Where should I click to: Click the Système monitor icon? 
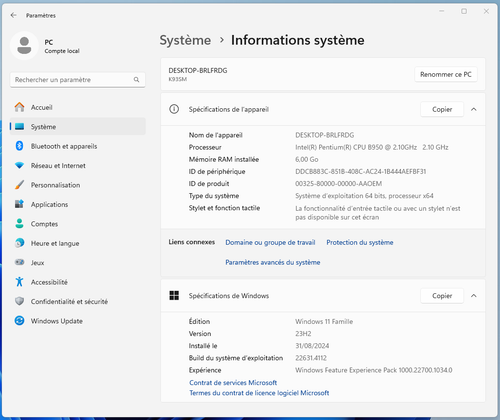[19, 127]
